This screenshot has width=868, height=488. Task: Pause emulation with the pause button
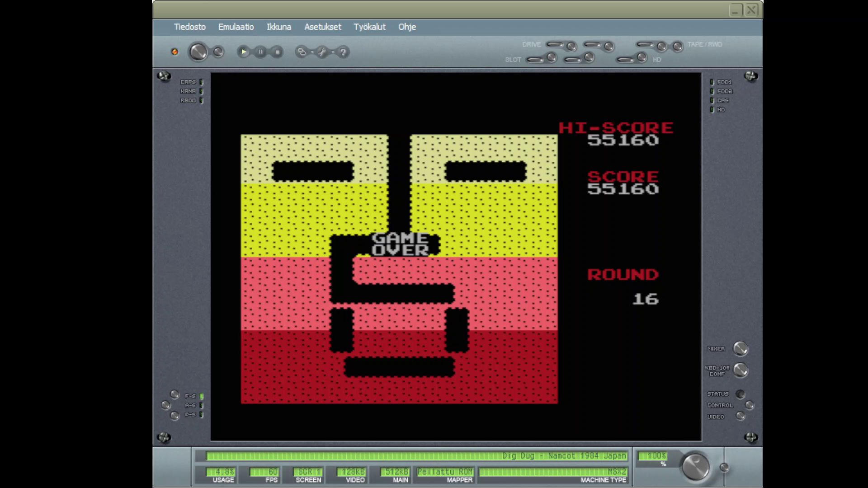point(260,52)
